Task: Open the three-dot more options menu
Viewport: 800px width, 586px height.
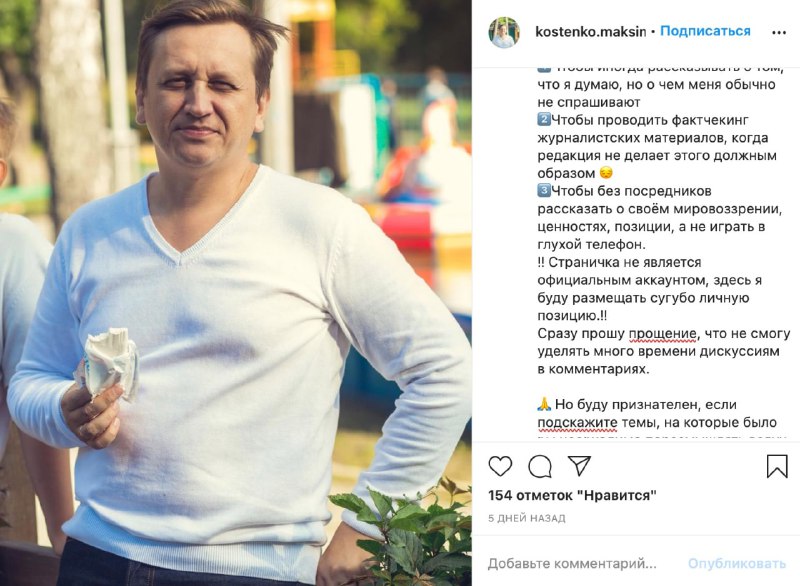Action: (779, 33)
